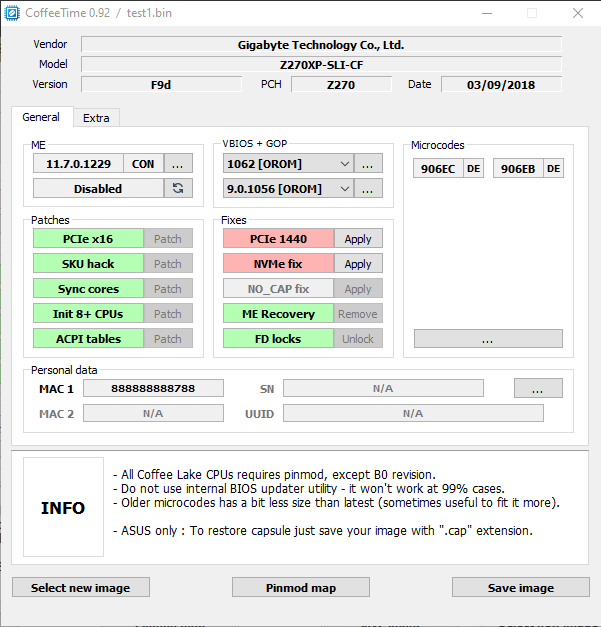Click the Vendor field Gigabyte Technology
Viewport: 601px width, 627px height.
pyautogui.click(x=321, y=44)
